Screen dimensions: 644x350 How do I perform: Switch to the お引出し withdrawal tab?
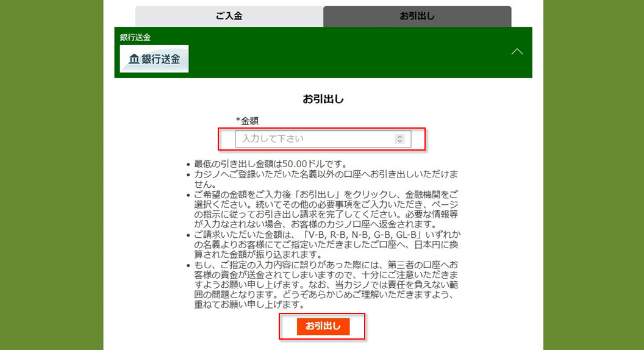[x=417, y=16]
